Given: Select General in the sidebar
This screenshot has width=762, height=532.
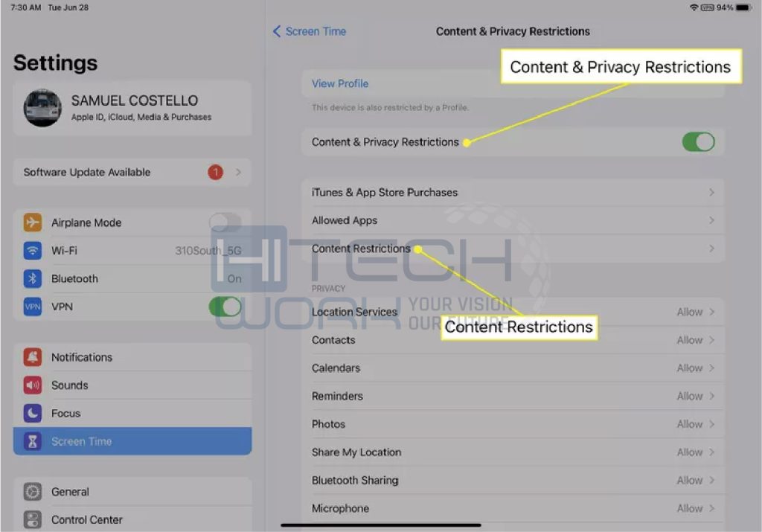Looking at the screenshot, I should coord(132,492).
